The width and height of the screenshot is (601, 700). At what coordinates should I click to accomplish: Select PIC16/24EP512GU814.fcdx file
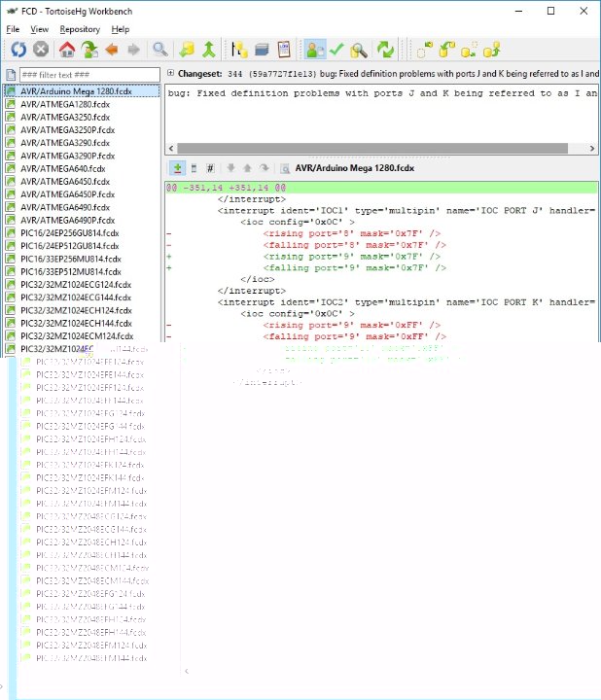coord(82,246)
